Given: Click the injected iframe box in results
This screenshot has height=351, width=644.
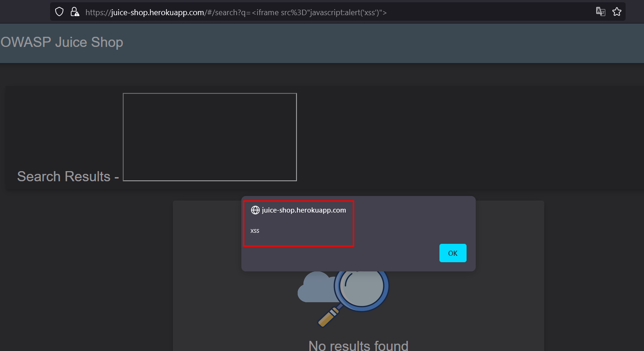Looking at the screenshot, I should click(x=210, y=137).
